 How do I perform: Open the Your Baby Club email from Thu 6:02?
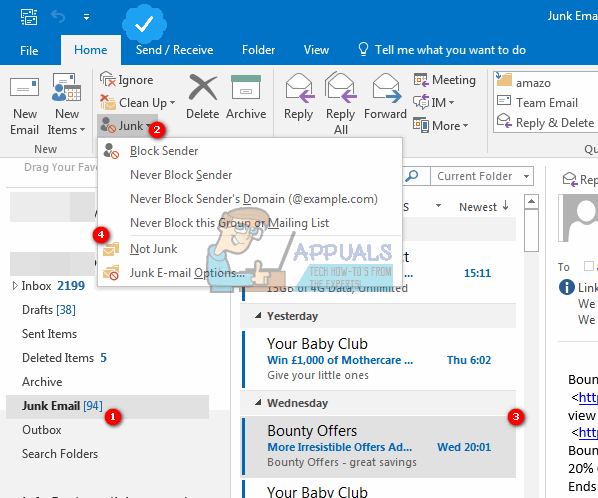[x=379, y=359]
